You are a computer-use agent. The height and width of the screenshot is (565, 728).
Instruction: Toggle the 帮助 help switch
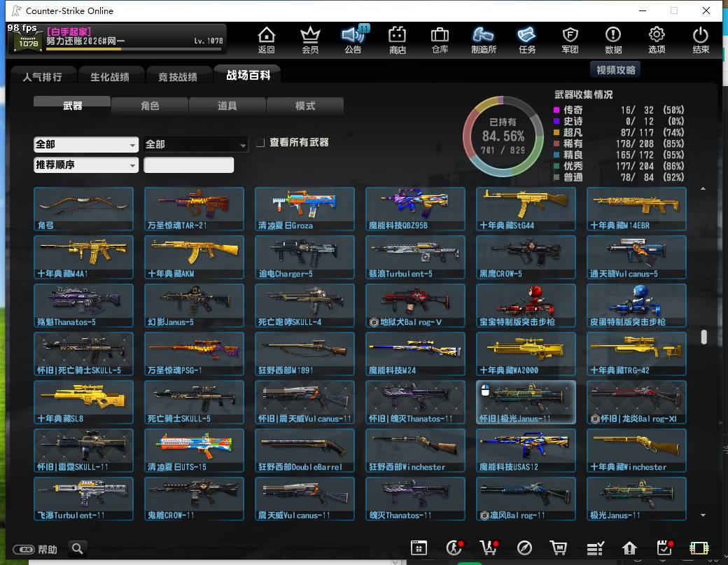[x=24, y=550]
